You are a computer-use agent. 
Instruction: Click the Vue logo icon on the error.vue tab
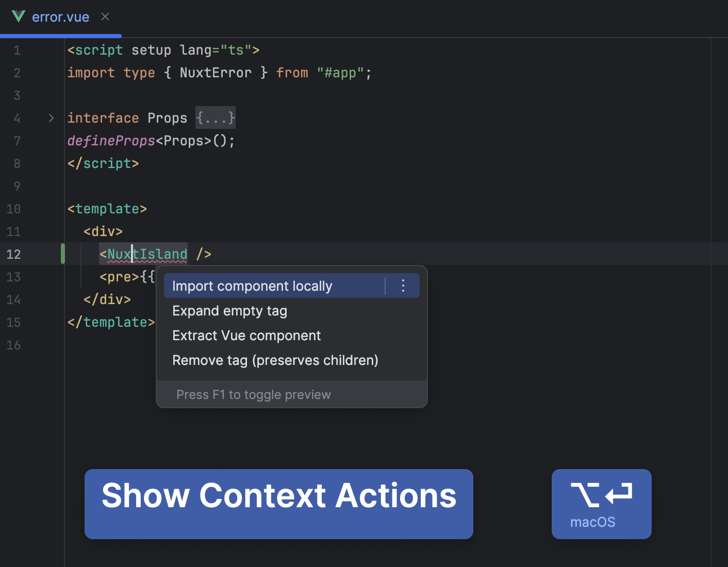[x=18, y=16]
